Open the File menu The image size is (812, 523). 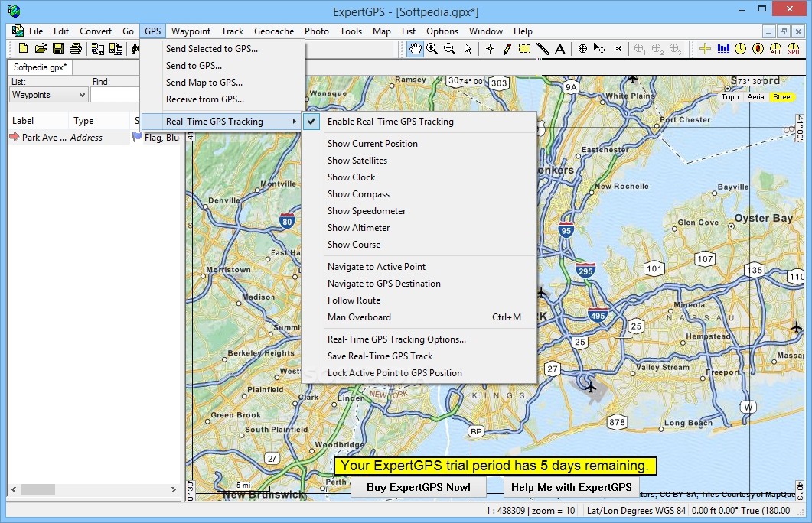pos(36,31)
